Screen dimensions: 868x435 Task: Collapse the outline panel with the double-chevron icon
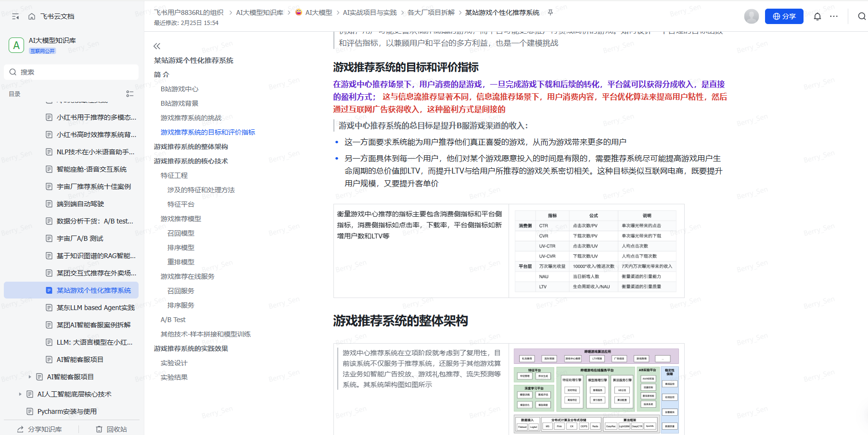[157, 46]
